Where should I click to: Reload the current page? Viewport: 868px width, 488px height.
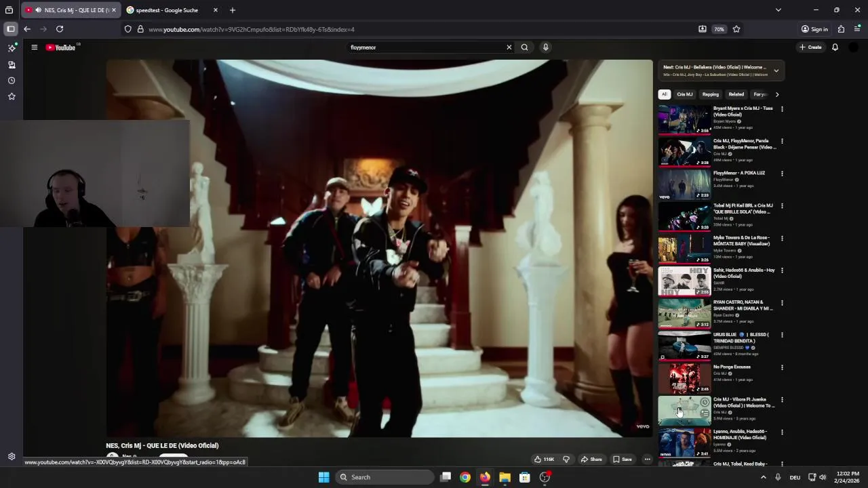tap(60, 29)
